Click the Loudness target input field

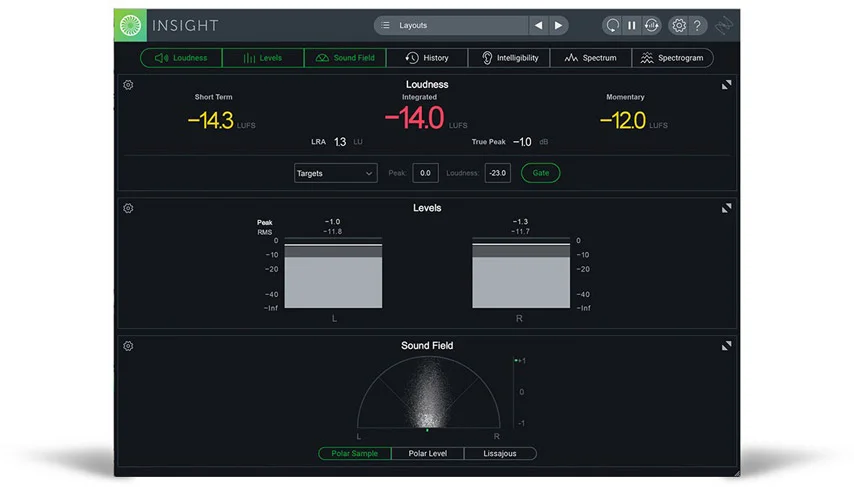coord(498,173)
